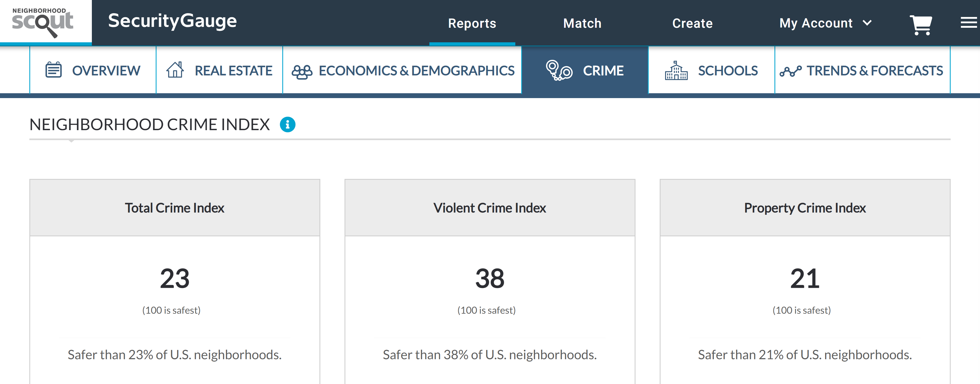Switch to the Trends & Forecasts tab
Image resolution: width=980 pixels, height=384 pixels.
click(x=874, y=70)
